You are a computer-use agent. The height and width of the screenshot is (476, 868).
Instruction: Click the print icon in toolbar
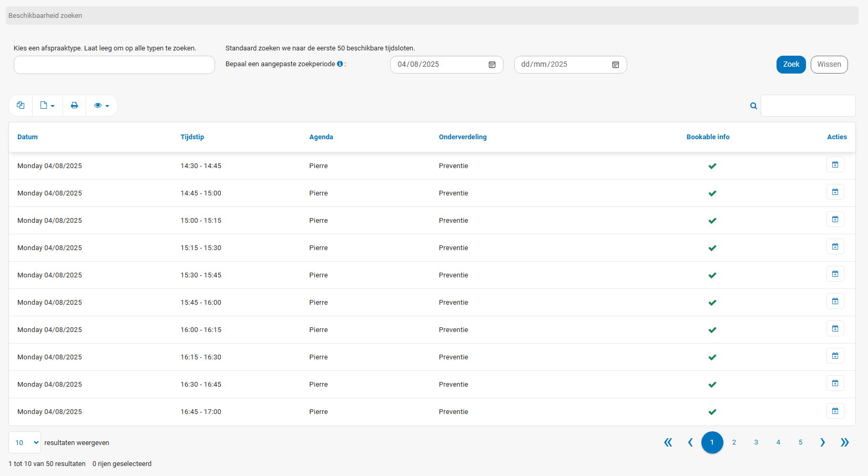[x=74, y=106]
